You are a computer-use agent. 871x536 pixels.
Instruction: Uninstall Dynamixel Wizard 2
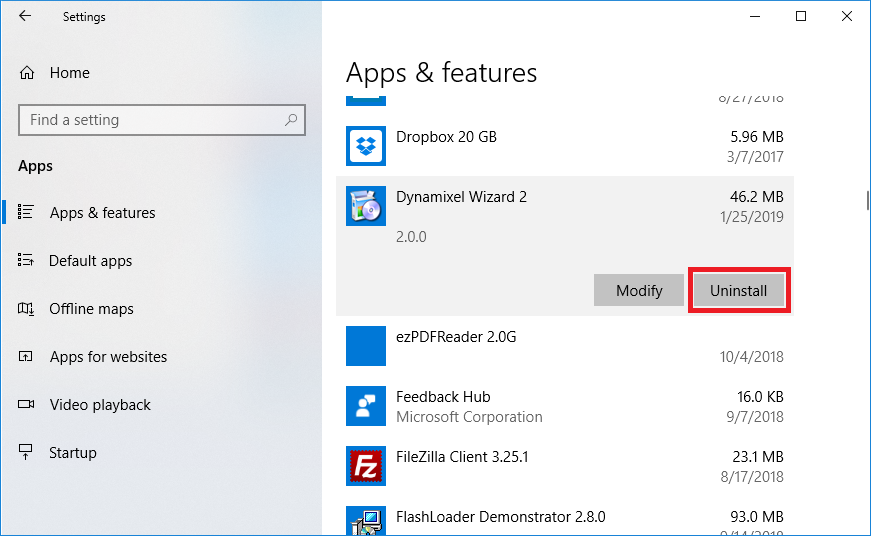(739, 290)
